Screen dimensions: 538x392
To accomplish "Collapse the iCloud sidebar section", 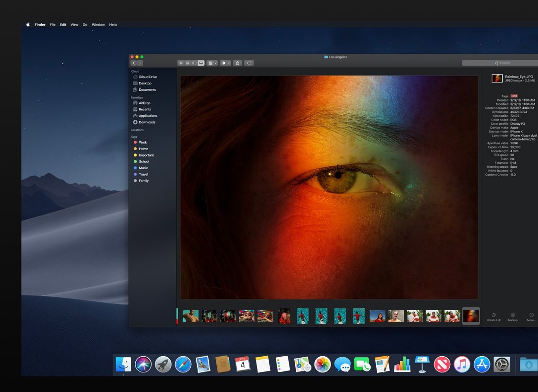I will 135,72.
